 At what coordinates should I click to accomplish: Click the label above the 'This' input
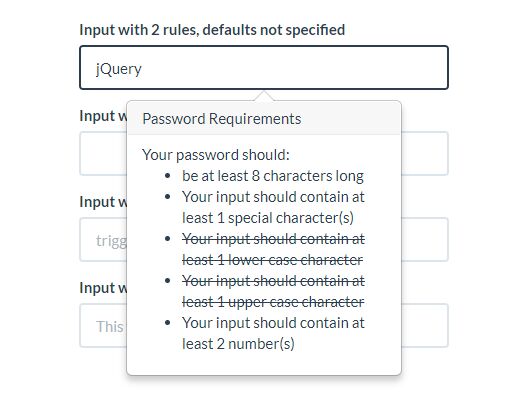103,288
